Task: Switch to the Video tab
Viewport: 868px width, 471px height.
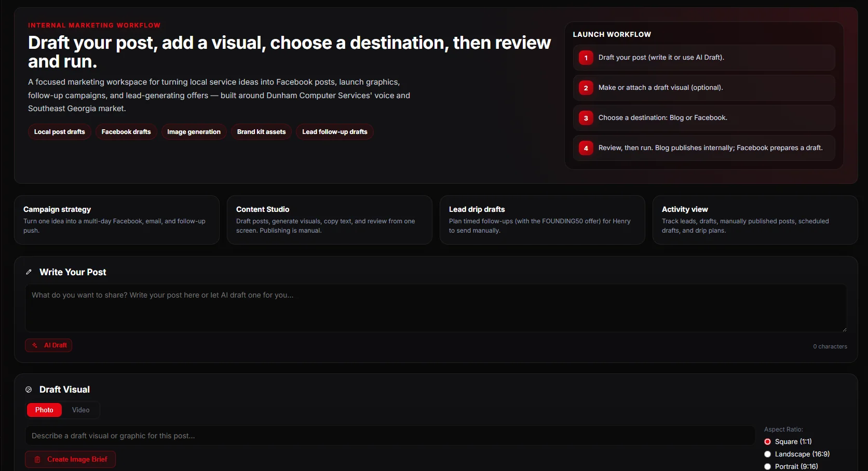Action: pyautogui.click(x=80, y=410)
